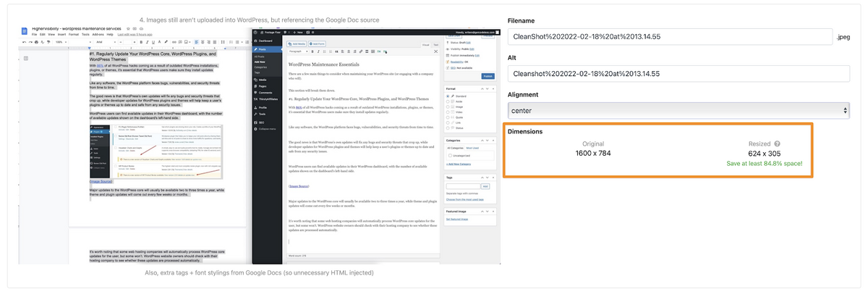Open the Alignment dropdown set to center
The image size is (868, 292).
pyautogui.click(x=679, y=111)
